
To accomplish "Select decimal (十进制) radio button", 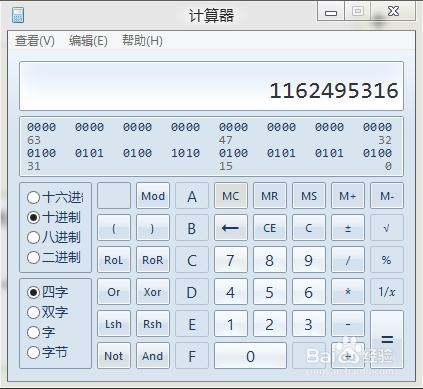I will pos(33,217).
